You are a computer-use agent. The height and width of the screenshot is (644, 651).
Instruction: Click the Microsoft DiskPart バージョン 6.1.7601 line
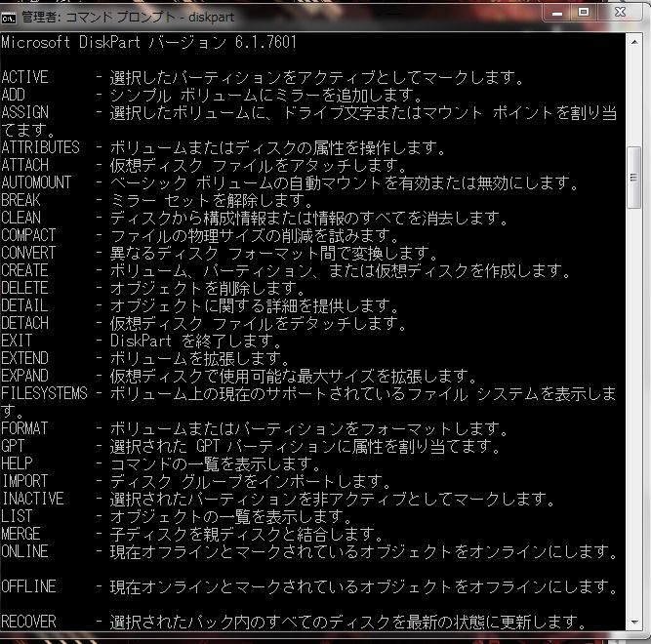coord(148,42)
